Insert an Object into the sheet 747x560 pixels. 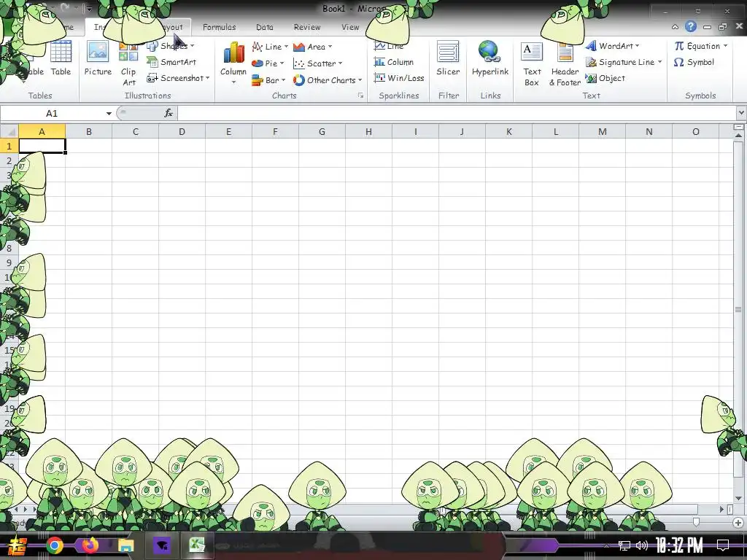tap(605, 78)
